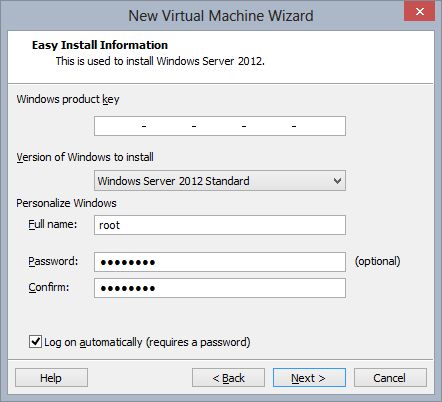This screenshot has width=442, height=402.
Task: Click the Version of Windows to install label
Action: [85, 157]
